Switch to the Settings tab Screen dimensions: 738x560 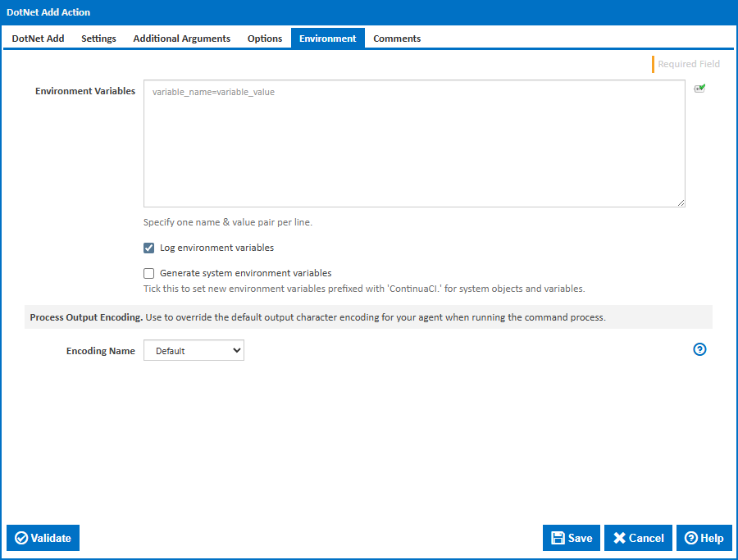point(98,38)
